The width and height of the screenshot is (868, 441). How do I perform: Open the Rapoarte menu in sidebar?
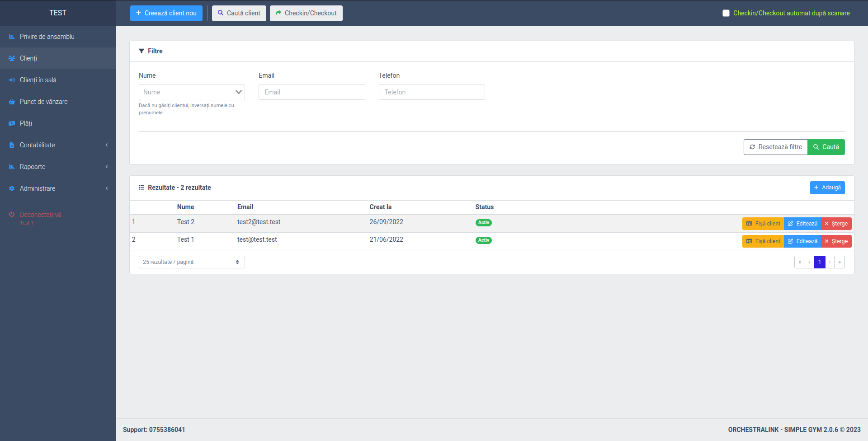tap(58, 167)
